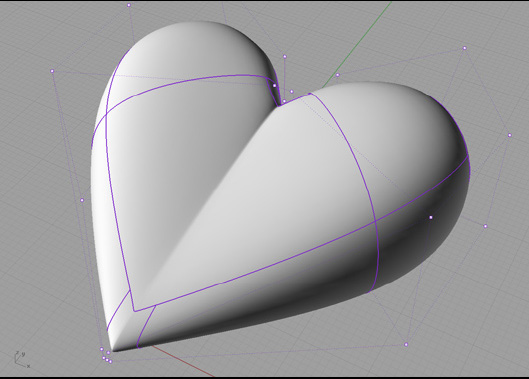Click the world axis icon labeled x y z
The height and width of the screenshot is (379, 529).
point(22,359)
